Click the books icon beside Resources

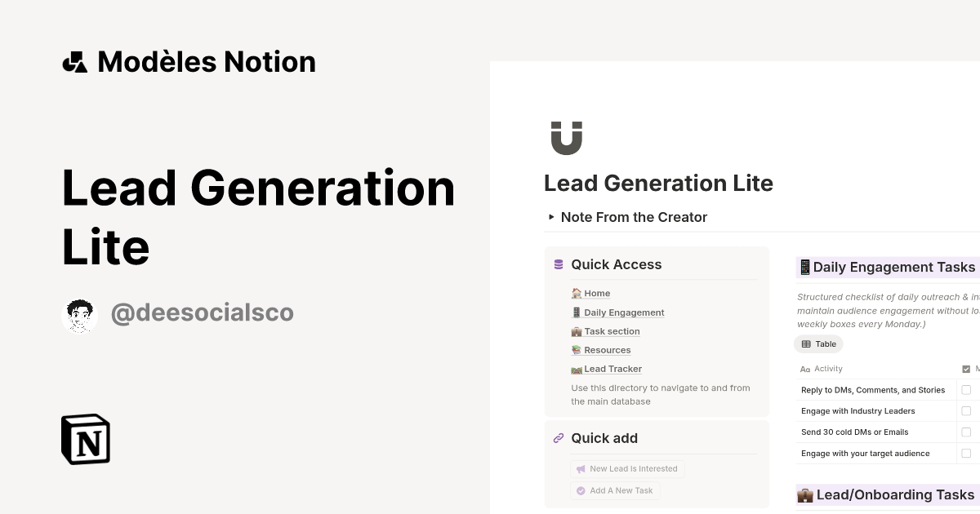577,350
